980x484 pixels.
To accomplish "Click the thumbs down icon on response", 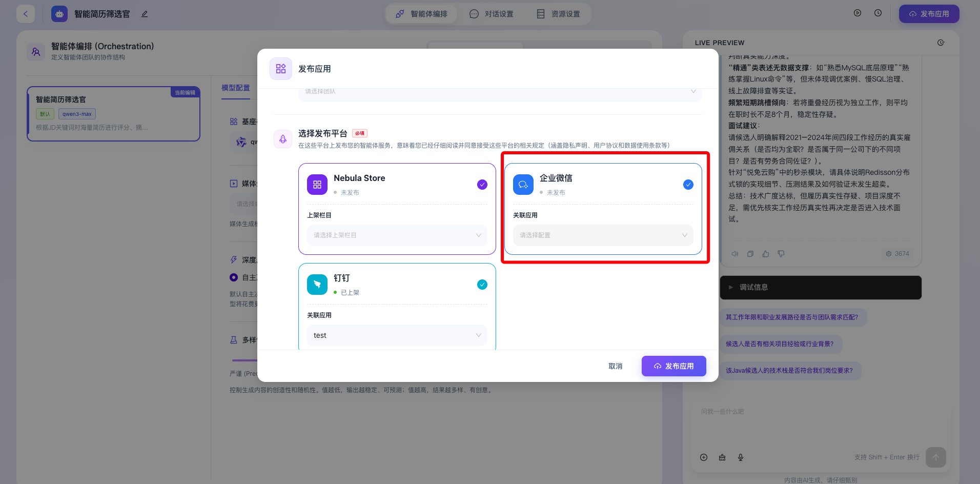I will (x=781, y=254).
